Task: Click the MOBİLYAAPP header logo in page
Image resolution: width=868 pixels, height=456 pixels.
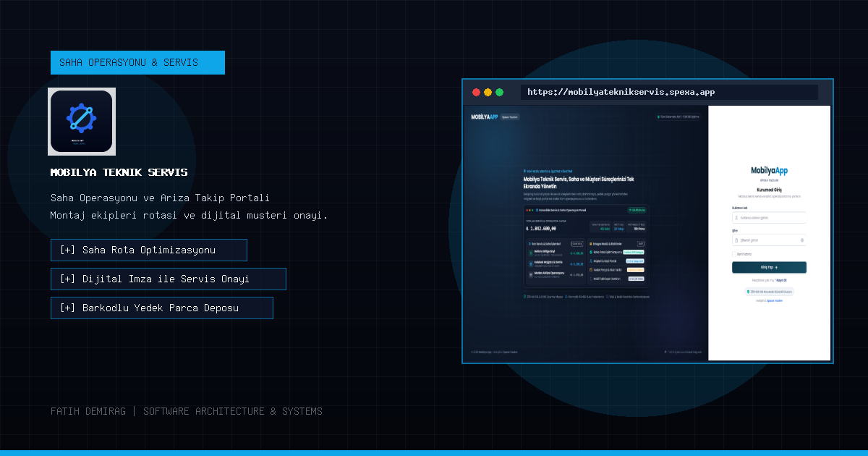Action: tap(485, 117)
